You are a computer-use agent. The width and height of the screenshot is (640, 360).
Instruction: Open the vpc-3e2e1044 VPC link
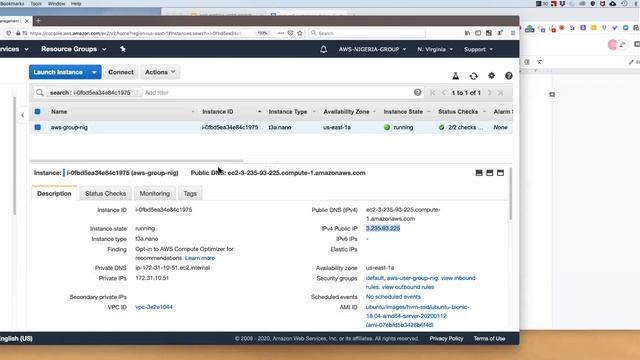[153, 307]
